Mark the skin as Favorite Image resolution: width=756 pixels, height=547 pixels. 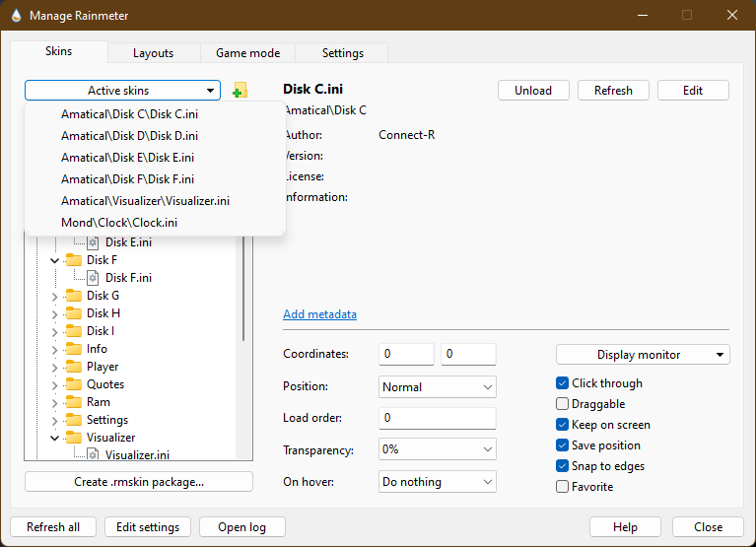[x=563, y=487]
